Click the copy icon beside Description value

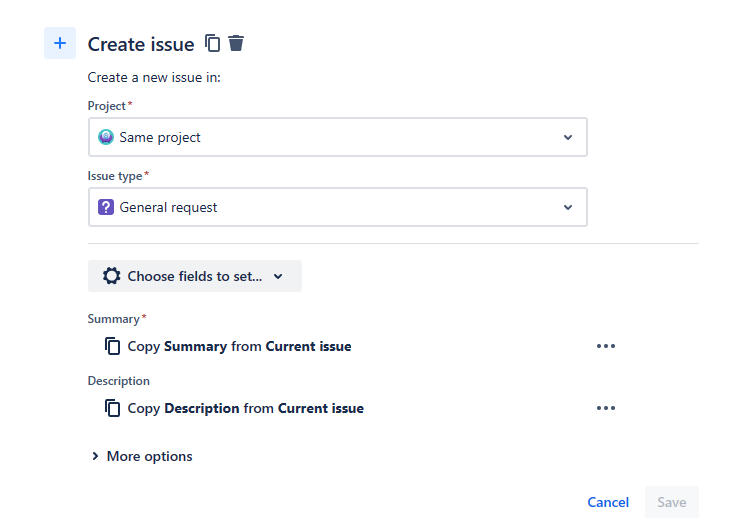click(x=113, y=408)
